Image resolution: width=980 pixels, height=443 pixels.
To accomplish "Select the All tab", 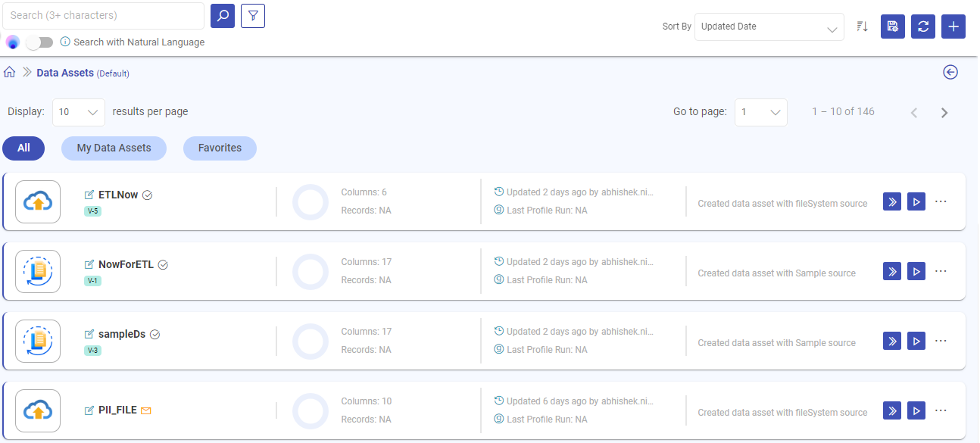I will 23,148.
